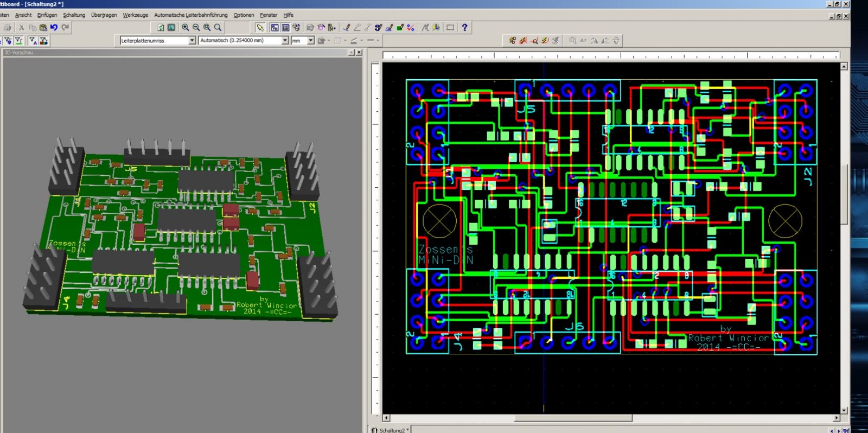
Task: Select the arrow pointer selection tool
Action: 260,27
